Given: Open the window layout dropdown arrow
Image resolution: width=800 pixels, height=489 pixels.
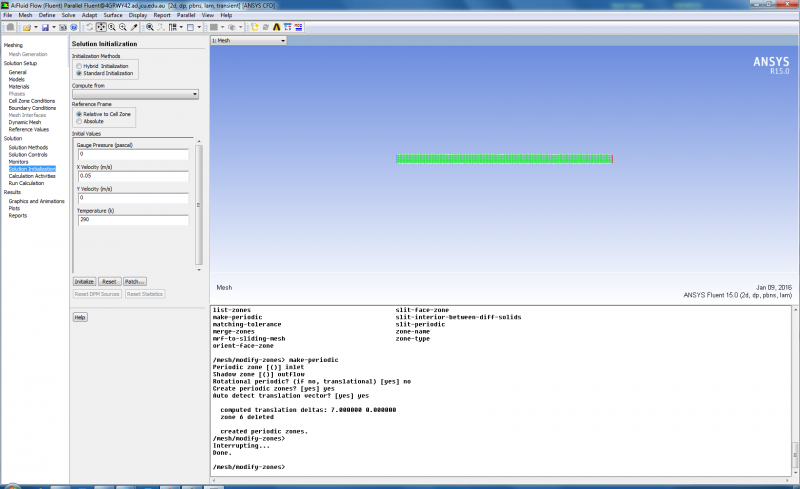Looking at the screenshot, I should pyautogui.click(x=199, y=27).
